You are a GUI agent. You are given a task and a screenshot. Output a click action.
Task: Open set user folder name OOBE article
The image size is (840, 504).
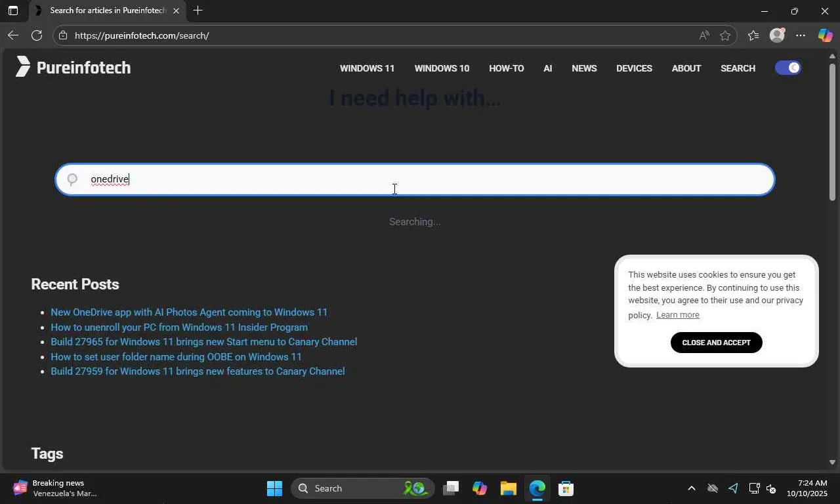(x=176, y=357)
